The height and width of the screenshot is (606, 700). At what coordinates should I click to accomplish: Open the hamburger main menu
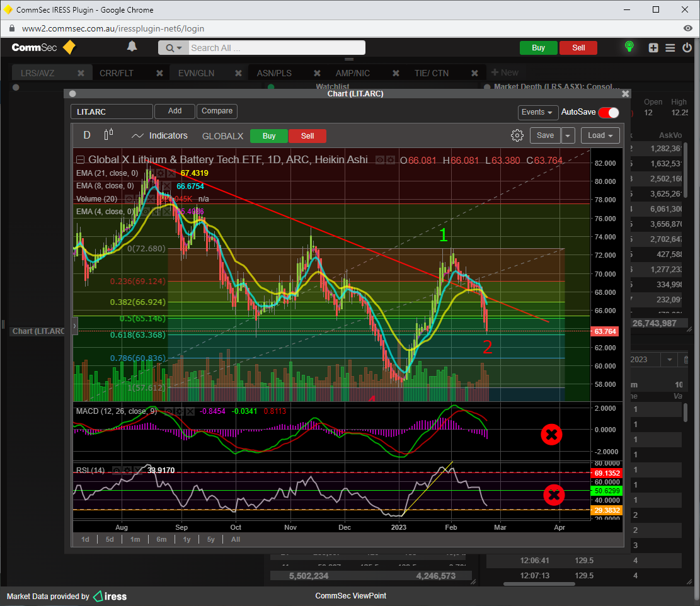670,48
